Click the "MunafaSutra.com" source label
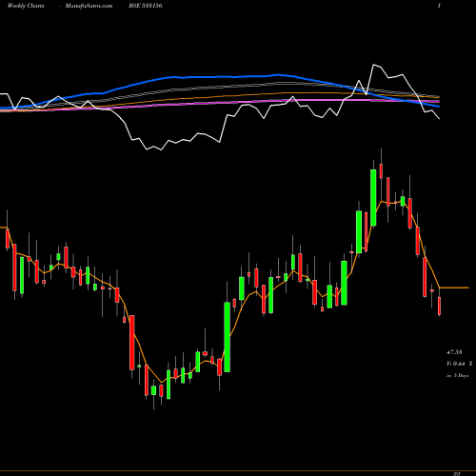The width and height of the screenshot is (476, 476). [89, 6]
